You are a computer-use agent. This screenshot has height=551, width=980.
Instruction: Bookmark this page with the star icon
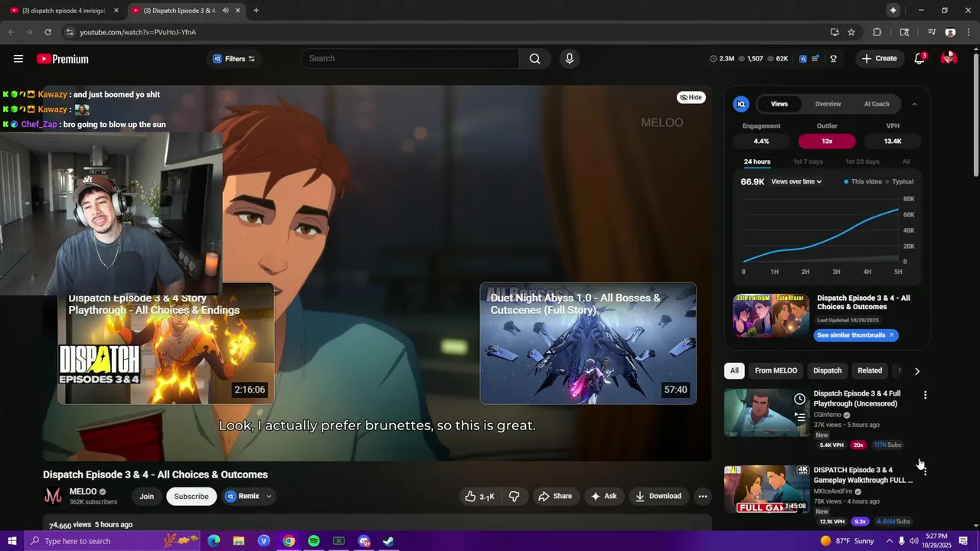(851, 32)
